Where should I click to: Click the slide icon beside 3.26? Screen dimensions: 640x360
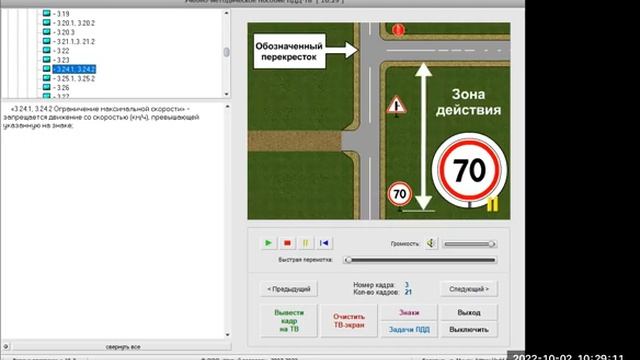[x=47, y=87]
